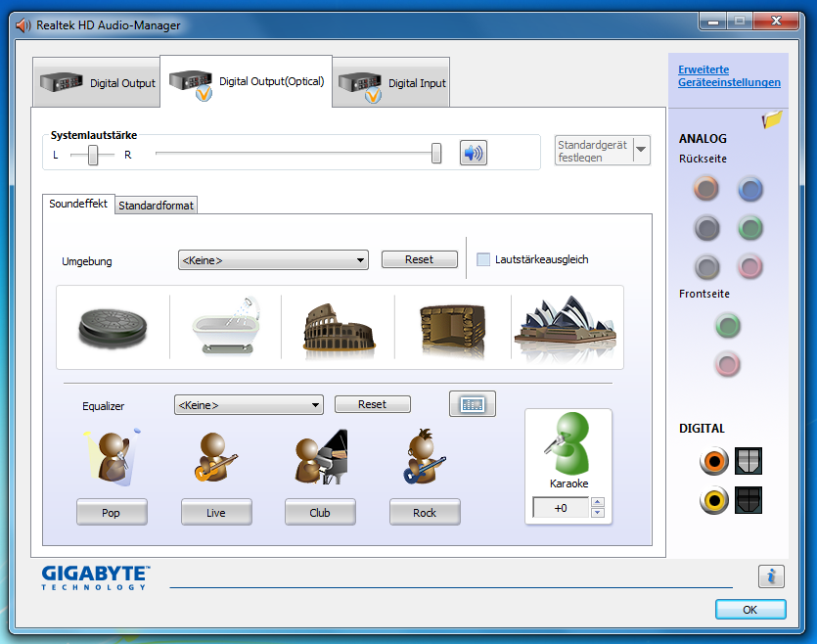Click the yellow digital coaxial connector

714,500
